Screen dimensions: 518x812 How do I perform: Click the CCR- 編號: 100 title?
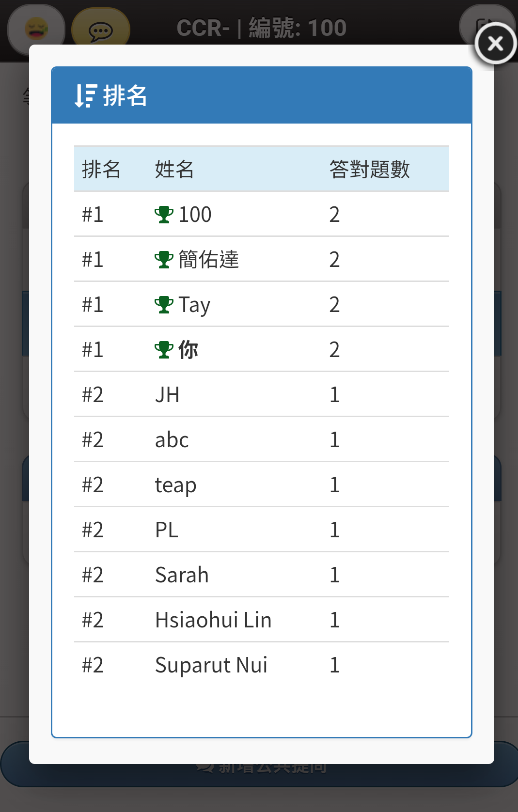coord(262,28)
